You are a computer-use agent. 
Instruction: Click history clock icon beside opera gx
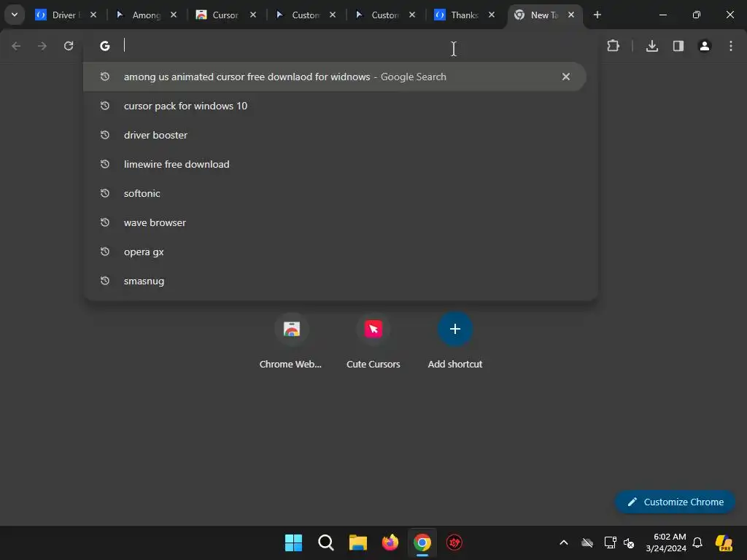(x=105, y=252)
